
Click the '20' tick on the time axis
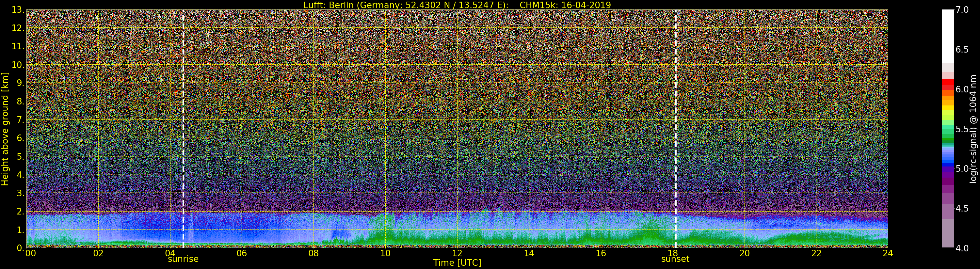point(744,253)
